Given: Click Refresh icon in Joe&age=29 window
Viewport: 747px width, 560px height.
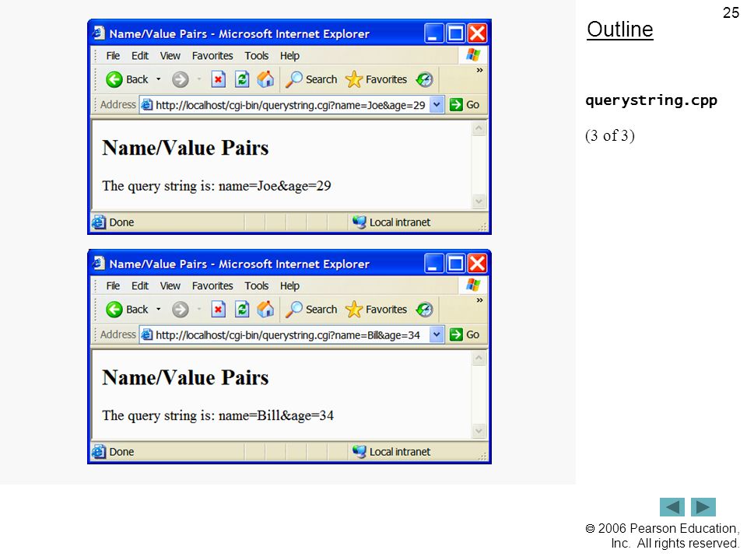Looking at the screenshot, I should point(242,79).
